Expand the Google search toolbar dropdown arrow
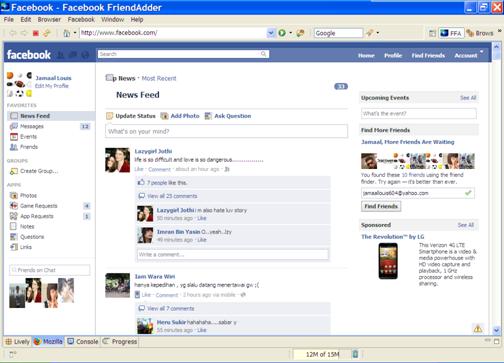The width and height of the screenshot is (504, 363). (377, 33)
